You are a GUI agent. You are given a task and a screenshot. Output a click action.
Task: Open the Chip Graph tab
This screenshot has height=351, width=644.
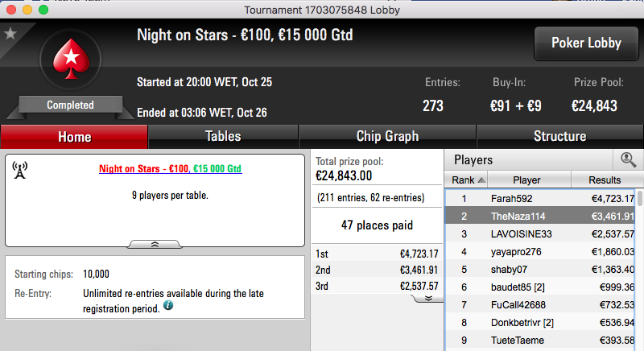pyautogui.click(x=387, y=136)
